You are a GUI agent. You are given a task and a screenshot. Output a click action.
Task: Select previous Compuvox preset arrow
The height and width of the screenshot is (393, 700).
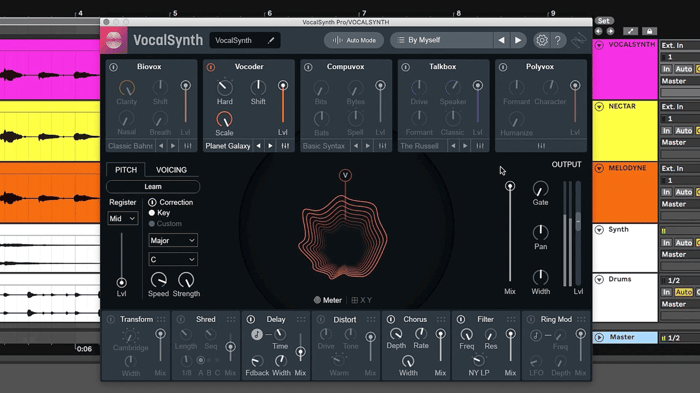click(x=356, y=146)
